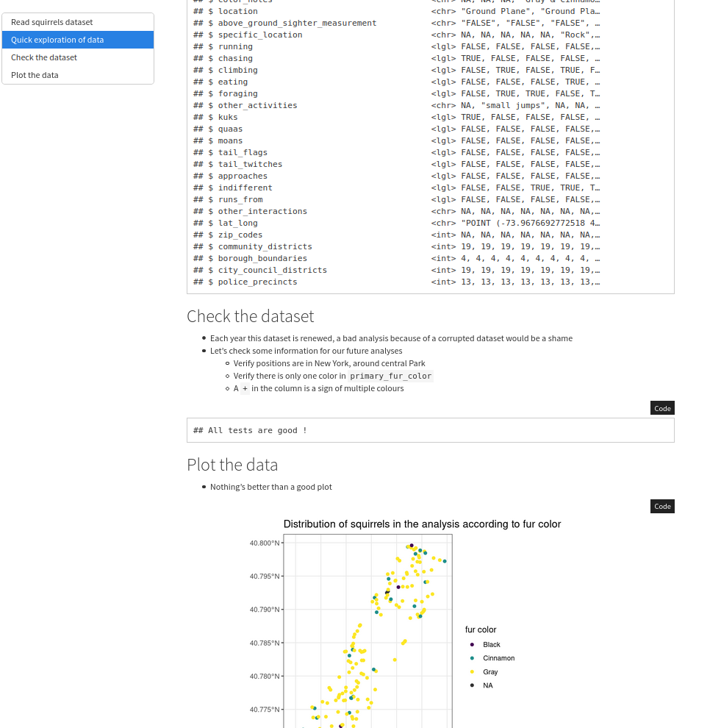
Task: Click the '$ indifferent' output row
Action: click(397, 188)
